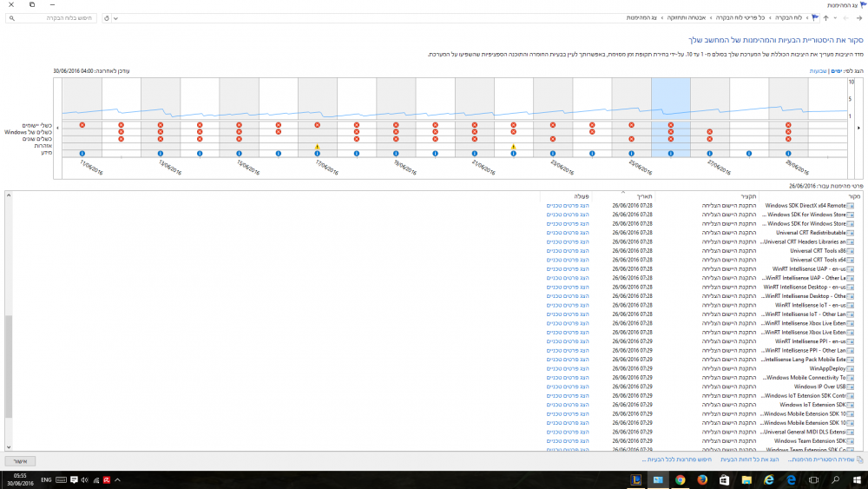The height and width of the screenshot is (489, 868).
Task: Go up one level with up arrow
Action: click(x=826, y=18)
